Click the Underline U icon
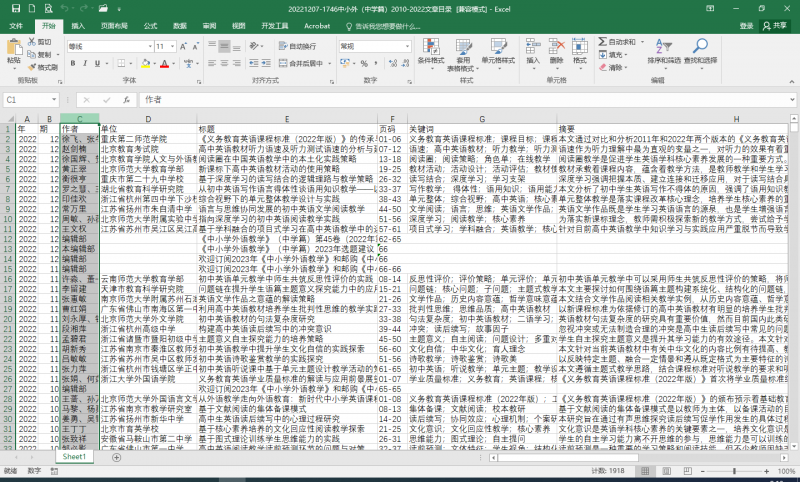Screen dimensions: 800x482 pos(97,63)
